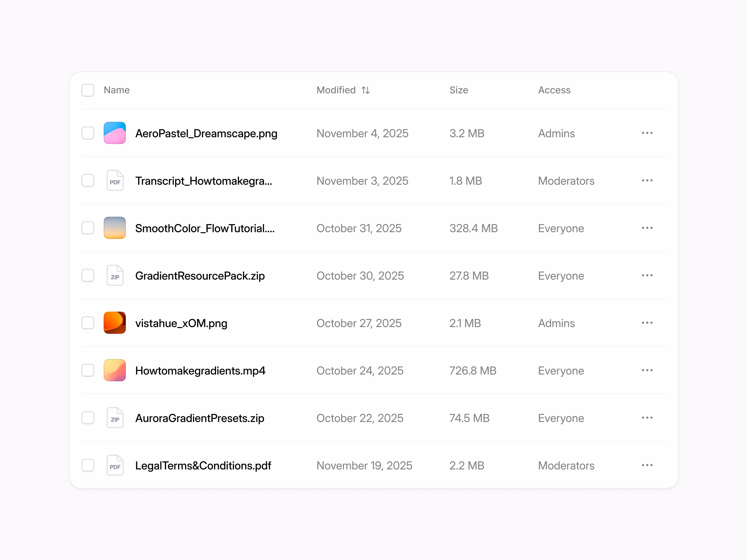747x560 pixels.
Task: Click the Size column header
Action: pos(459,90)
